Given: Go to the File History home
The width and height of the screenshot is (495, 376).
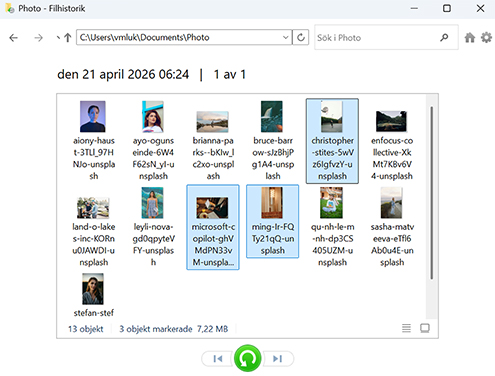Looking at the screenshot, I should [470, 37].
